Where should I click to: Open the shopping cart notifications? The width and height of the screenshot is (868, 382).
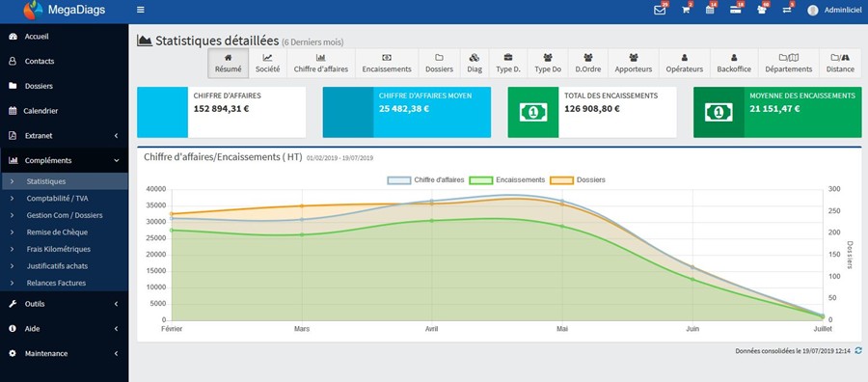(x=686, y=10)
